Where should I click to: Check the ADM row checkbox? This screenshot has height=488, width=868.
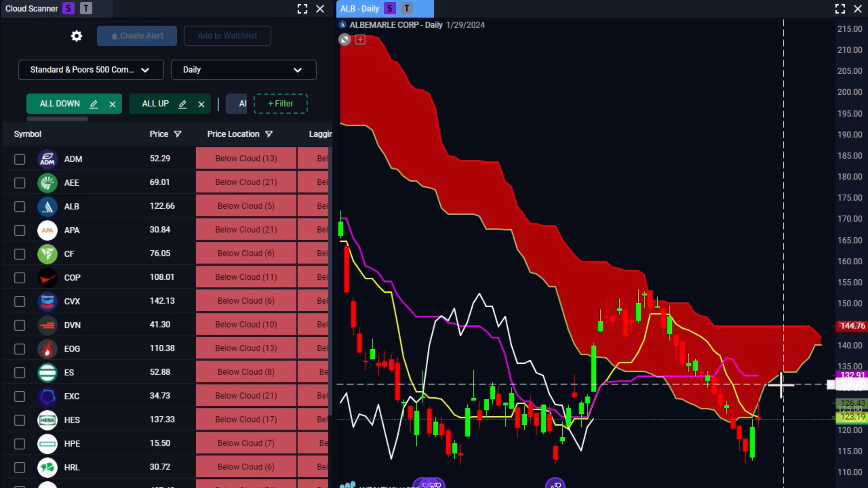tap(19, 159)
